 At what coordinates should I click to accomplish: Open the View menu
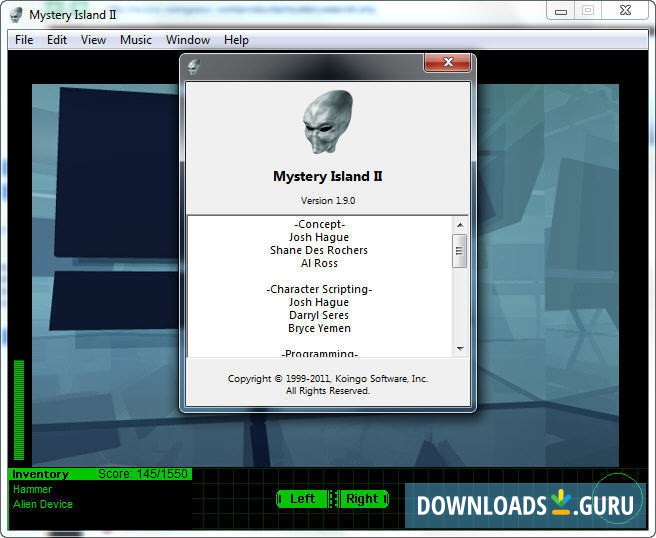click(x=93, y=40)
